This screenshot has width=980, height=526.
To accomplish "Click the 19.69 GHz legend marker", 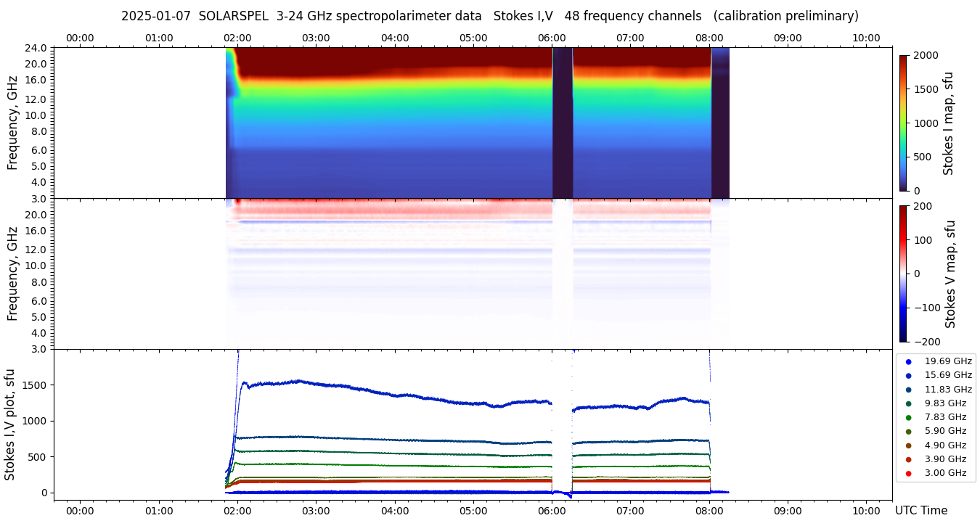I will (908, 361).
